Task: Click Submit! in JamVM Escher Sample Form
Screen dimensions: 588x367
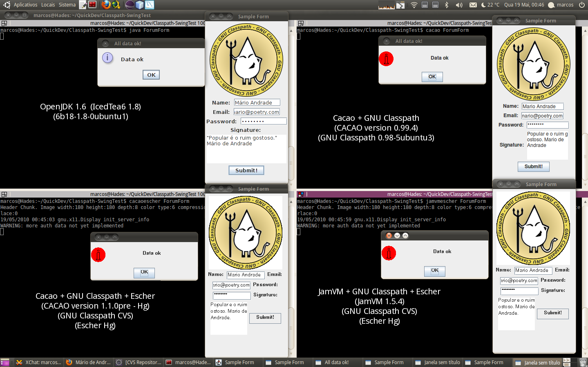Action: point(553,314)
